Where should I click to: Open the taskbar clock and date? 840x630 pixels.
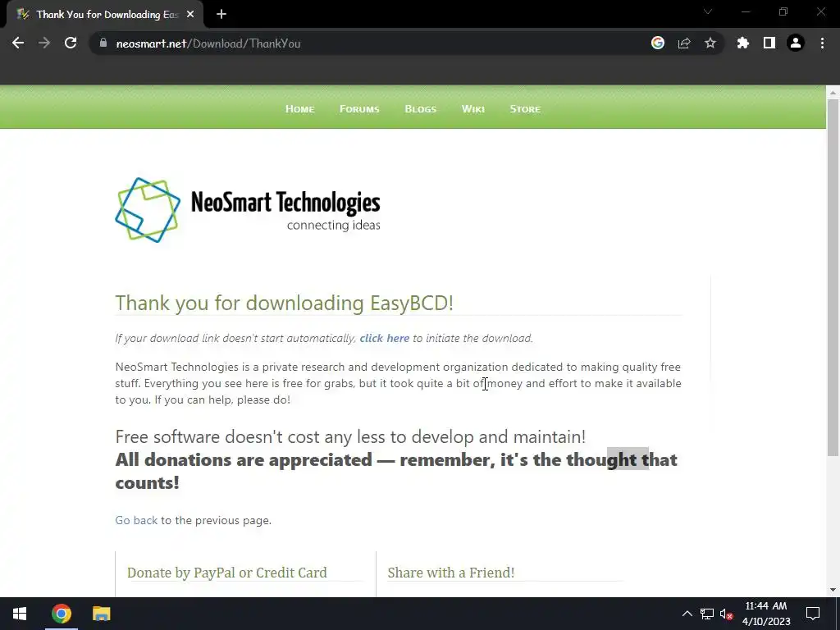point(766,614)
